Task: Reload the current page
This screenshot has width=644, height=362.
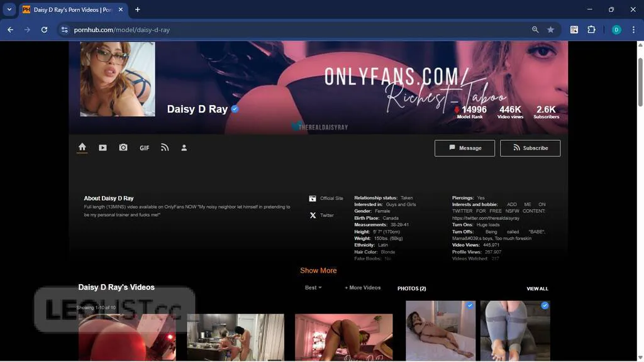Action: point(45,30)
